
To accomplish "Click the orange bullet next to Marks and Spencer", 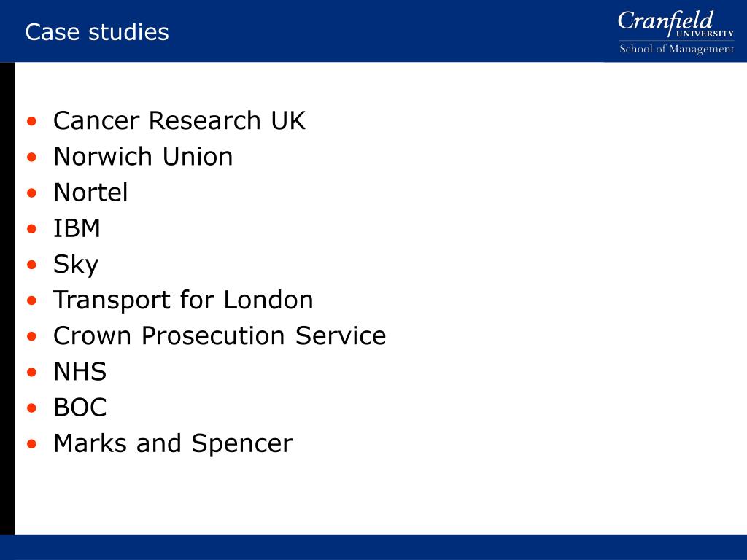I will click(32, 444).
